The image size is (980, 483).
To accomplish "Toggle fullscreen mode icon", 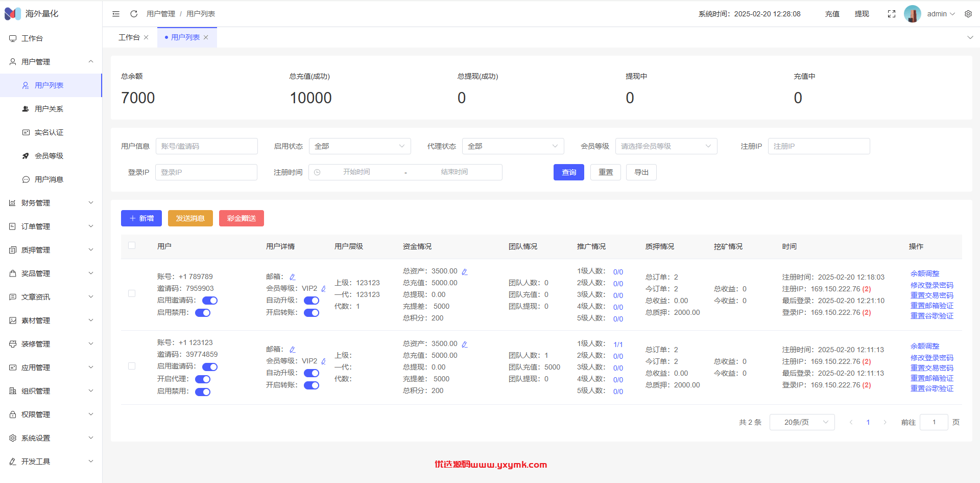I will tap(892, 14).
